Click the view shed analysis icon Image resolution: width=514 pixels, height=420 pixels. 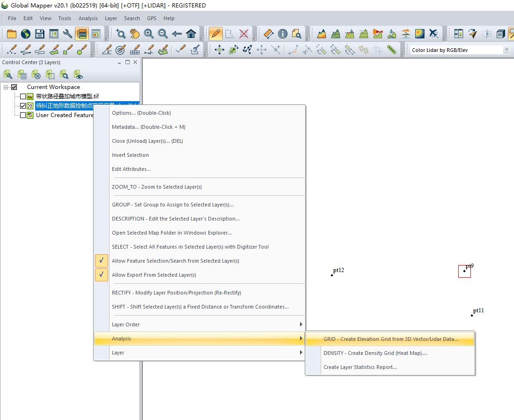(378, 34)
